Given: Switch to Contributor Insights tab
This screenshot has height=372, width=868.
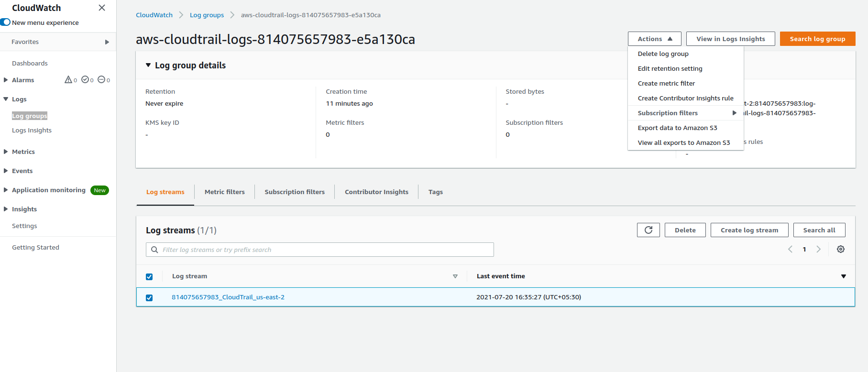Looking at the screenshot, I should pyautogui.click(x=376, y=192).
